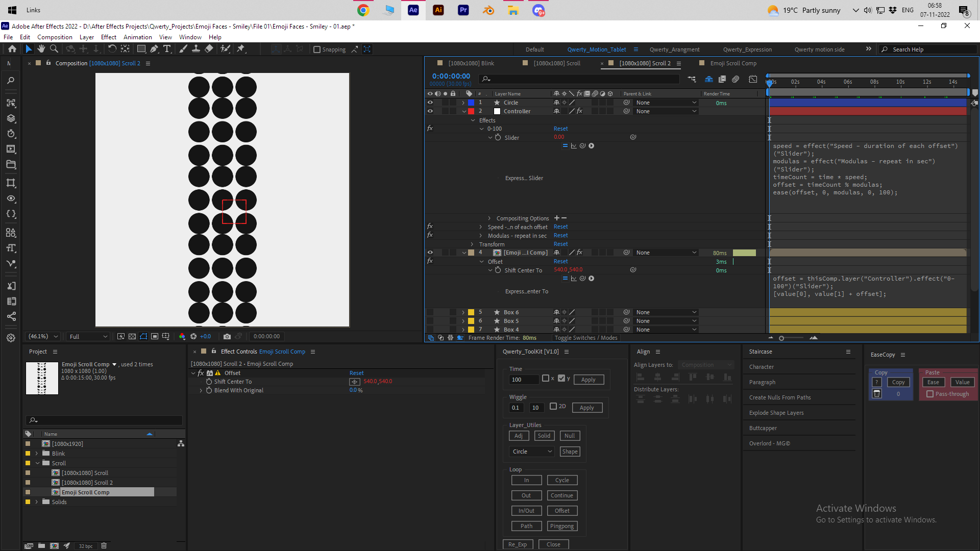Open the resolution dropdown showing Full
Screen dimensions: 980x551
88,337
